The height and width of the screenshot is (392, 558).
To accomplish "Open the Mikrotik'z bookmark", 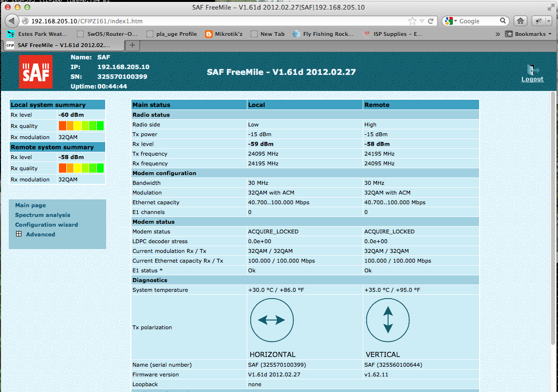I will tap(224, 34).
